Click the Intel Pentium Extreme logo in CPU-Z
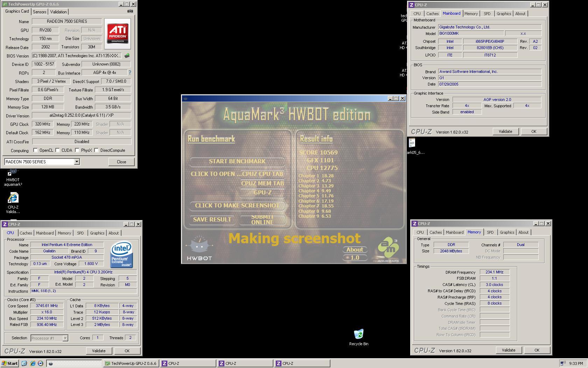The width and height of the screenshot is (588, 368). (121, 254)
